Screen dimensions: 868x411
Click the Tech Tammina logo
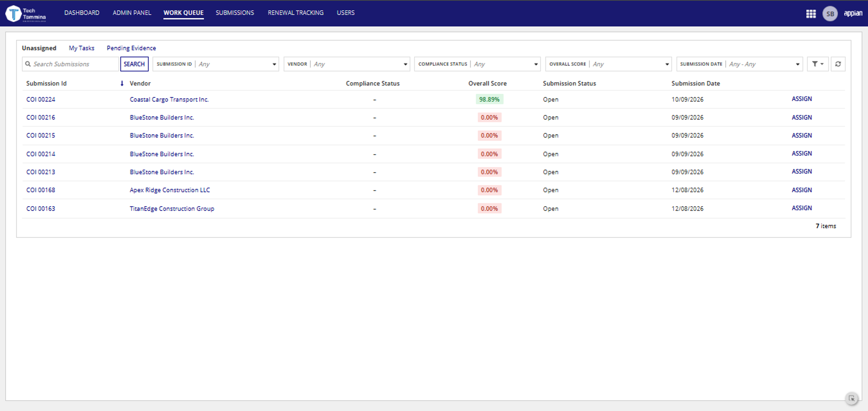tap(26, 14)
